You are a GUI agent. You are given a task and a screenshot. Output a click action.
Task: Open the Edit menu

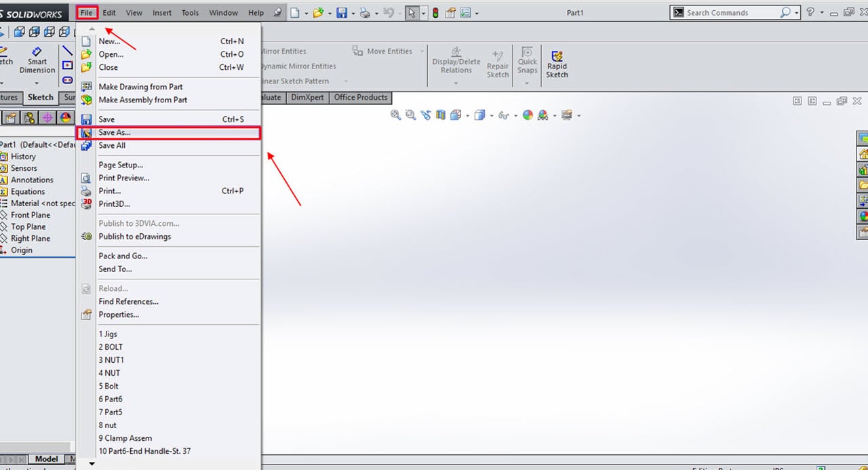click(109, 12)
